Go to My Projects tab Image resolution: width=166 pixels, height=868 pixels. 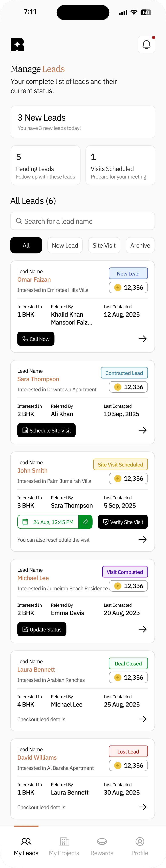click(x=64, y=846)
